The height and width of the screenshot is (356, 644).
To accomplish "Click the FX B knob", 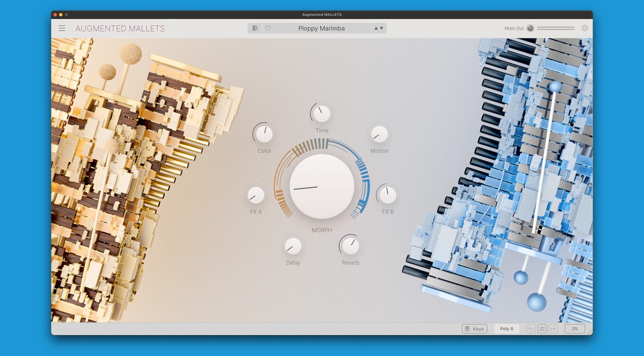I will pos(387,195).
